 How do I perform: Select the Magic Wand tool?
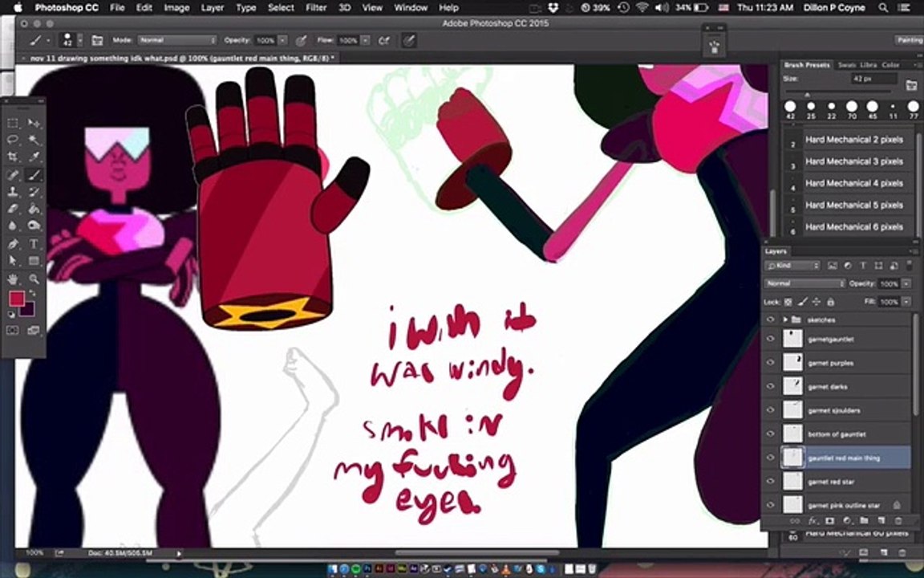click(x=34, y=140)
